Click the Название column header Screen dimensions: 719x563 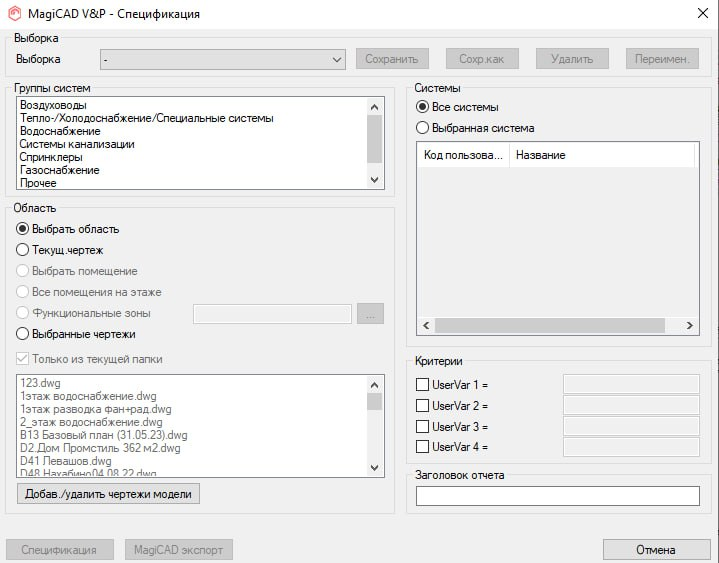(541, 155)
